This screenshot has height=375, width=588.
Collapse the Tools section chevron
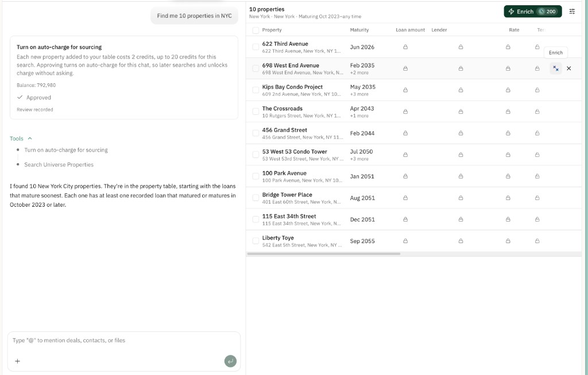point(30,138)
